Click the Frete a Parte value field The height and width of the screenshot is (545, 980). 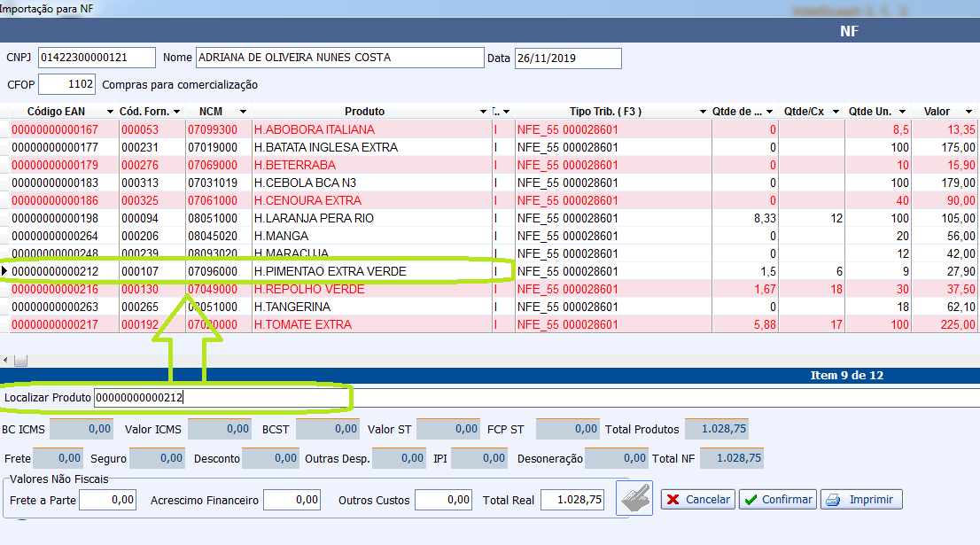[107, 500]
